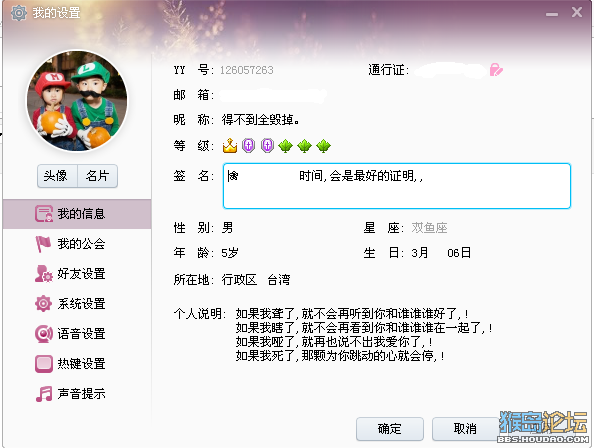594x448 pixels.
Task: Open the birthday month dropdown 3月
Action: tap(420, 253)
